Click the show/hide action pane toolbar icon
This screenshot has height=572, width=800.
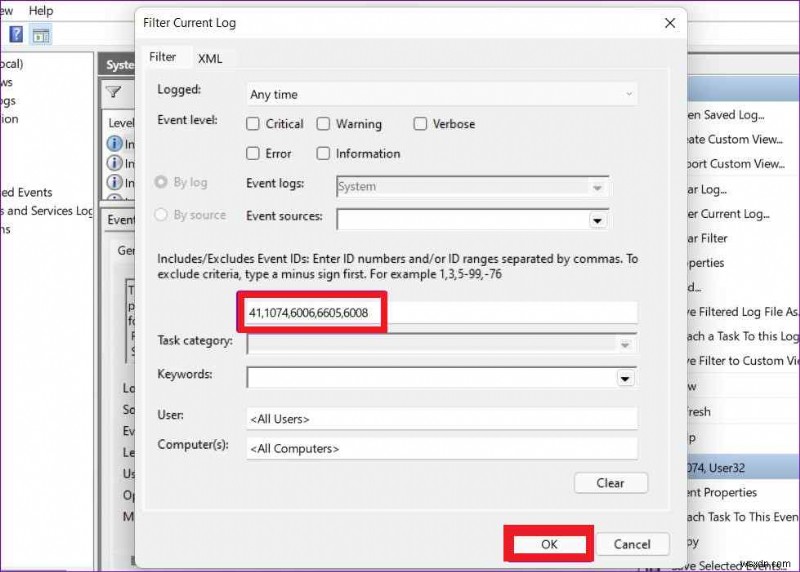[41, 35]
